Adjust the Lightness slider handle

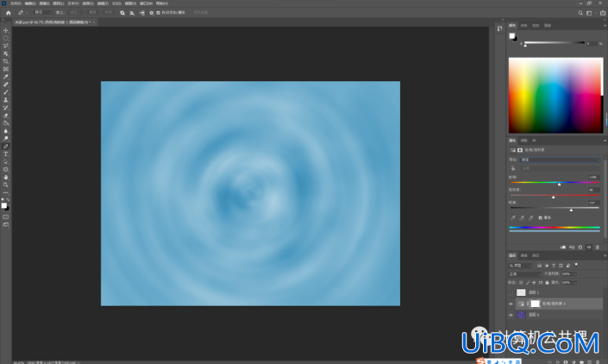(571, 210)
